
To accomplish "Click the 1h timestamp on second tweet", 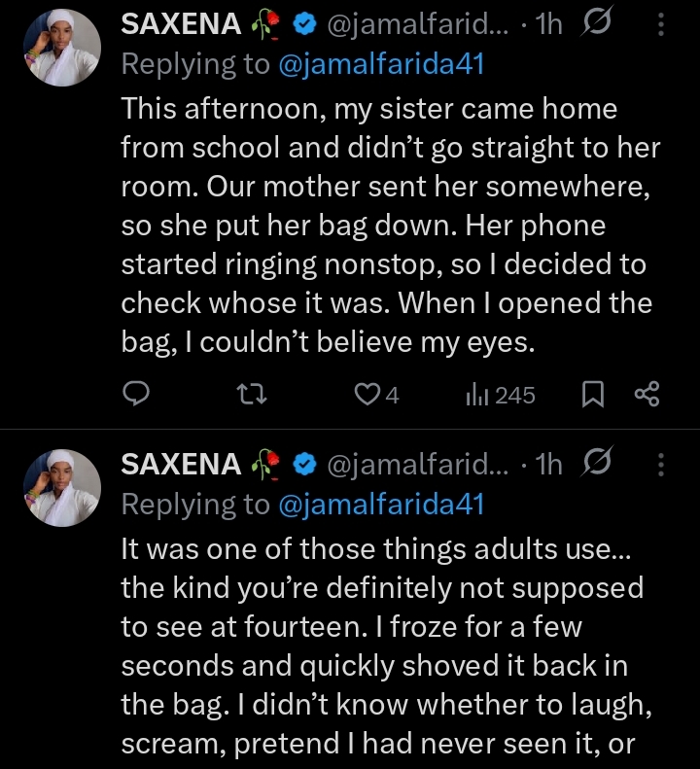I will click(548, 465).
